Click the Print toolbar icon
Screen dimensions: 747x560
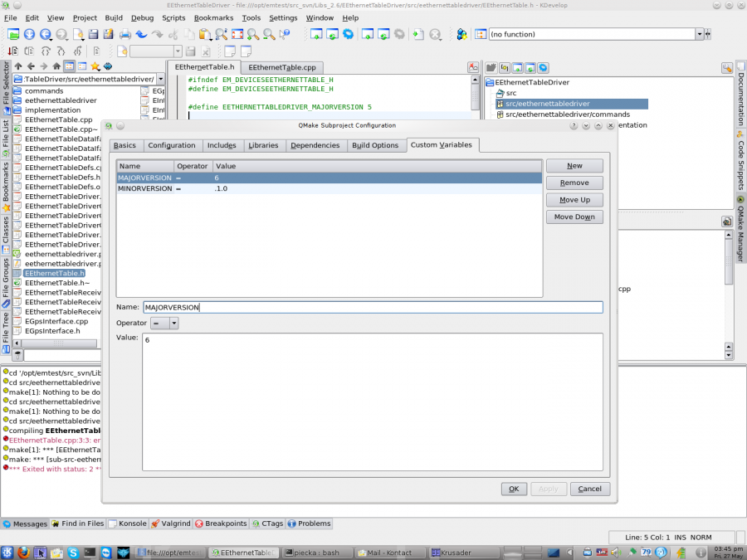point(123,34)
